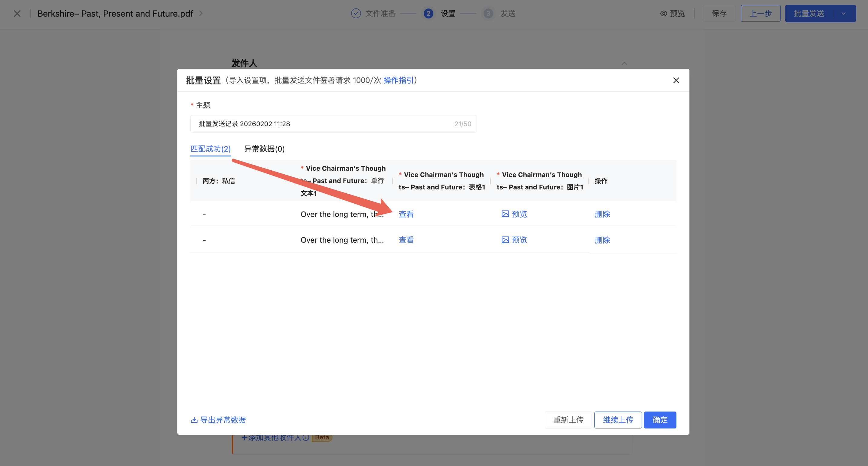
Task: Delete the second row via 删除
Action: [x=602, y=240]
